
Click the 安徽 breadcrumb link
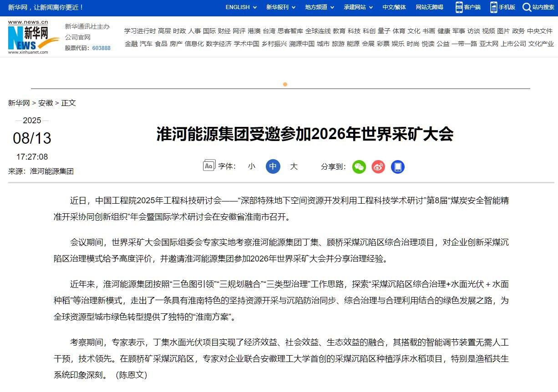pyautogui.click(x=46, y=103)
